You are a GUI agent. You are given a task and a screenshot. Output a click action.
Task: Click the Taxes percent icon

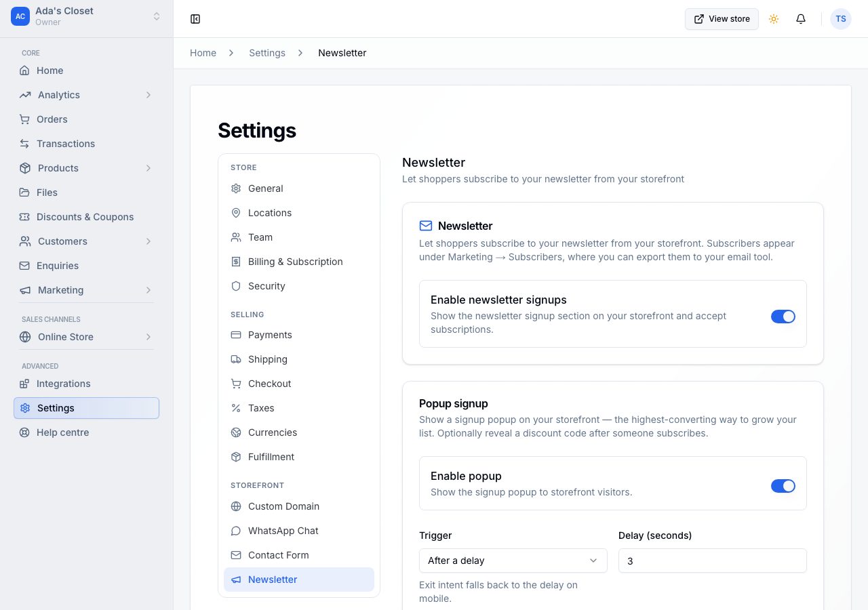[x=236, y=408]
